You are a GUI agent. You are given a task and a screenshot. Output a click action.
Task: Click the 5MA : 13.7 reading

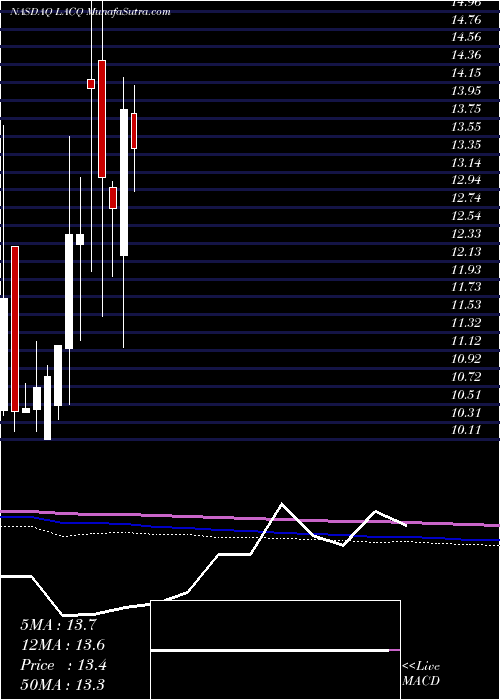58,625
